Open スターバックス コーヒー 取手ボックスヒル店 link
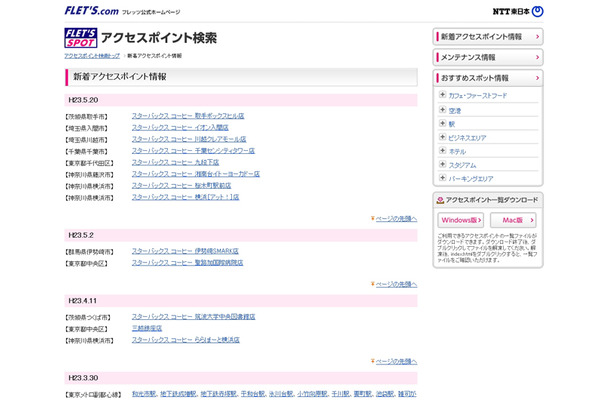Viewport: 610px width, 400px height. coord(188,116)
